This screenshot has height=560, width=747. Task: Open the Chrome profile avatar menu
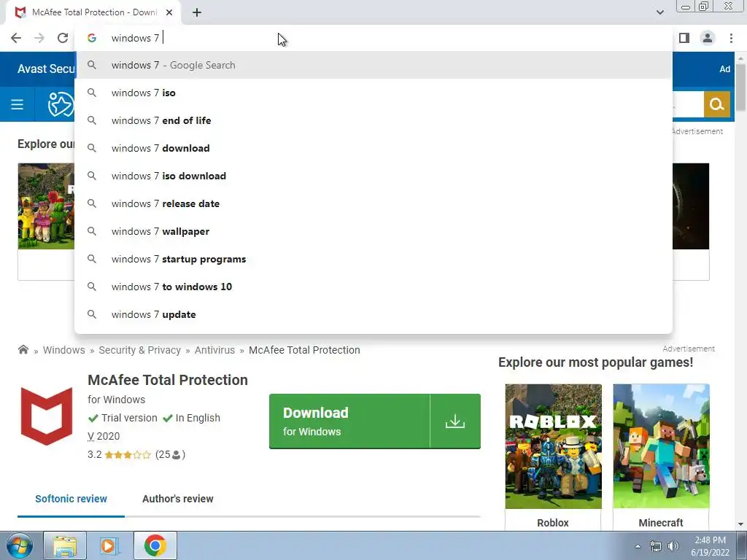708,38
